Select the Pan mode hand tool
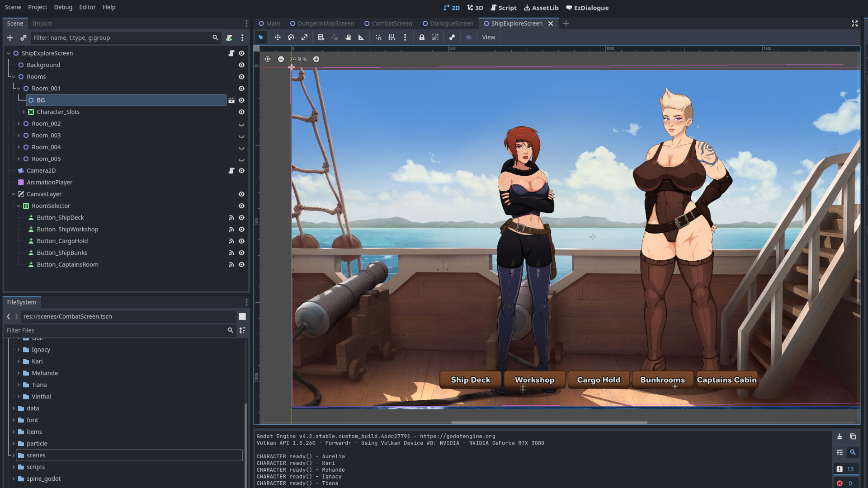 (348, 38)
